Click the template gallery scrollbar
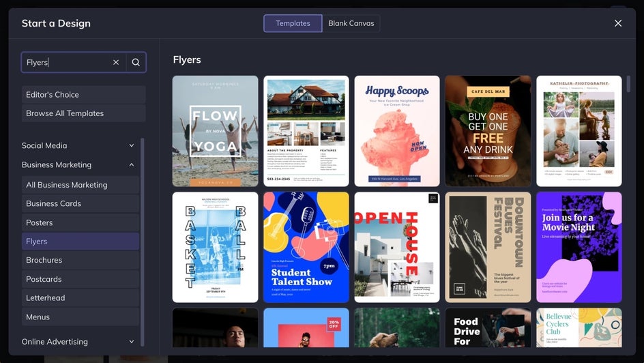Image resolution: width=644 pixels, height=363 pixels. 628,84
